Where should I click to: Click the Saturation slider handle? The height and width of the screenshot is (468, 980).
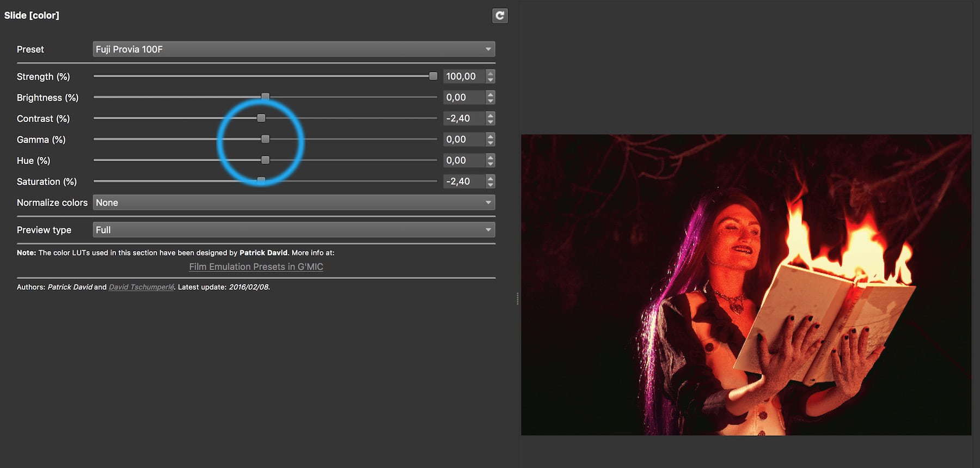point(261,181)
